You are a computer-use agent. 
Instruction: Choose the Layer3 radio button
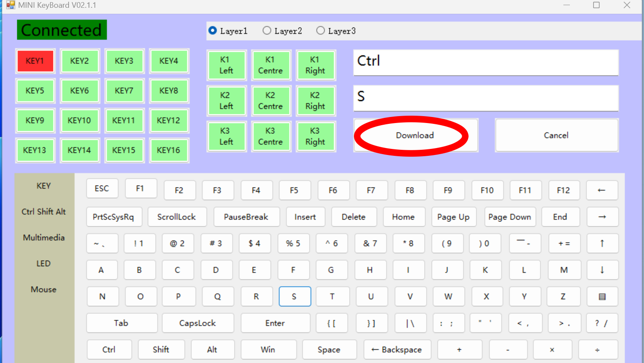pyautogui.click(x=321, y=31)
